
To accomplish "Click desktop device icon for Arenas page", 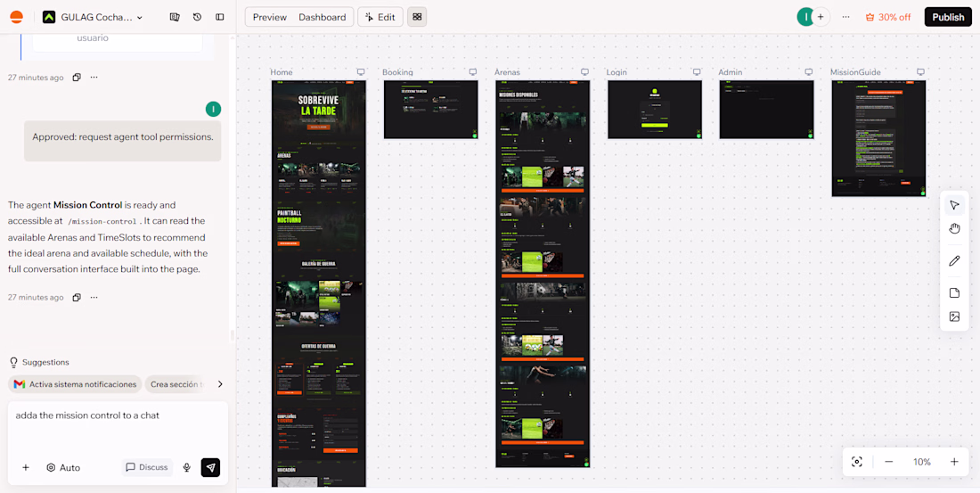I will pyautogui.click(x=584, y=72).
